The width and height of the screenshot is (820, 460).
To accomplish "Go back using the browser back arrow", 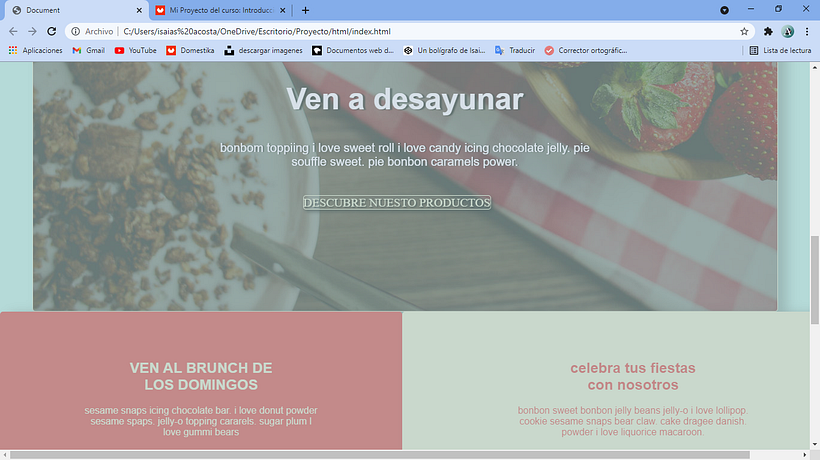I will (13, 31).
